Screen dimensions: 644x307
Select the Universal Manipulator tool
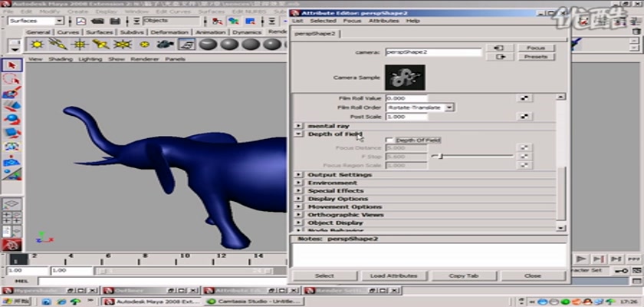point(12,147)
